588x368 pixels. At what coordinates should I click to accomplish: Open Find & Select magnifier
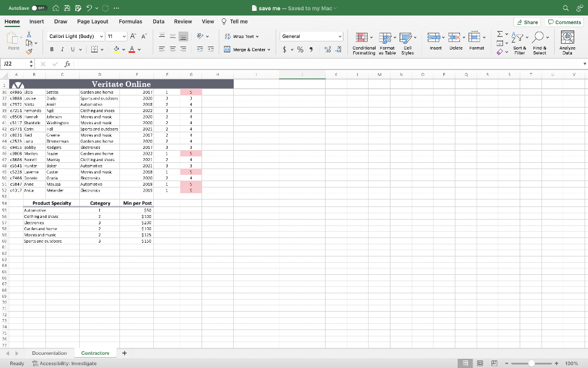pos(540,43)
